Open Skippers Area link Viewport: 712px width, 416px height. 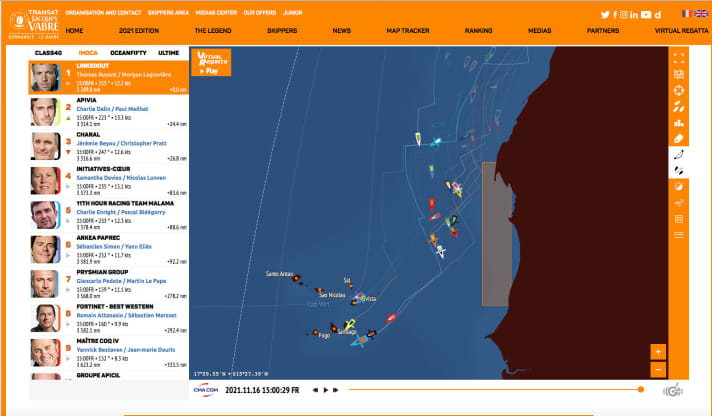click(x=168, y=13)
